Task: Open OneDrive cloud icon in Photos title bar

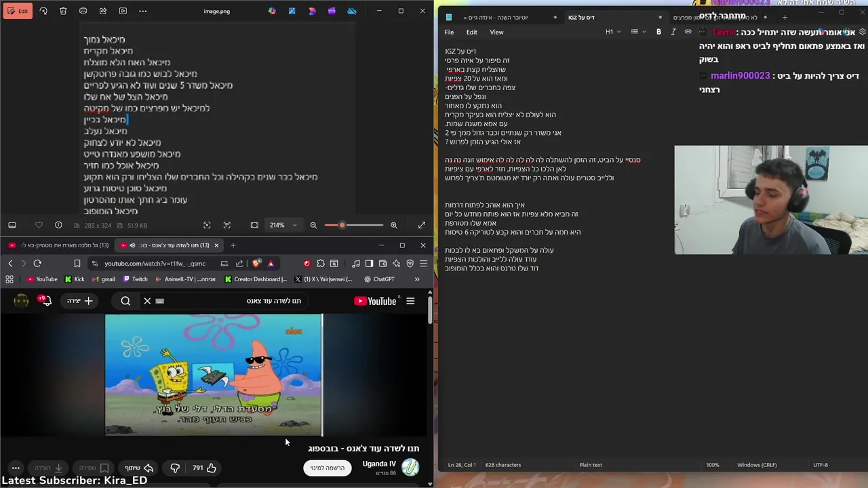Action: (x=352, y=11)
